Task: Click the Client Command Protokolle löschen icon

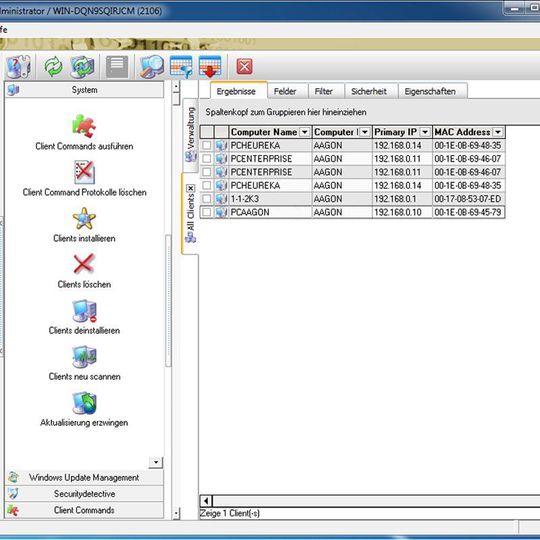Action: point(84,172)
